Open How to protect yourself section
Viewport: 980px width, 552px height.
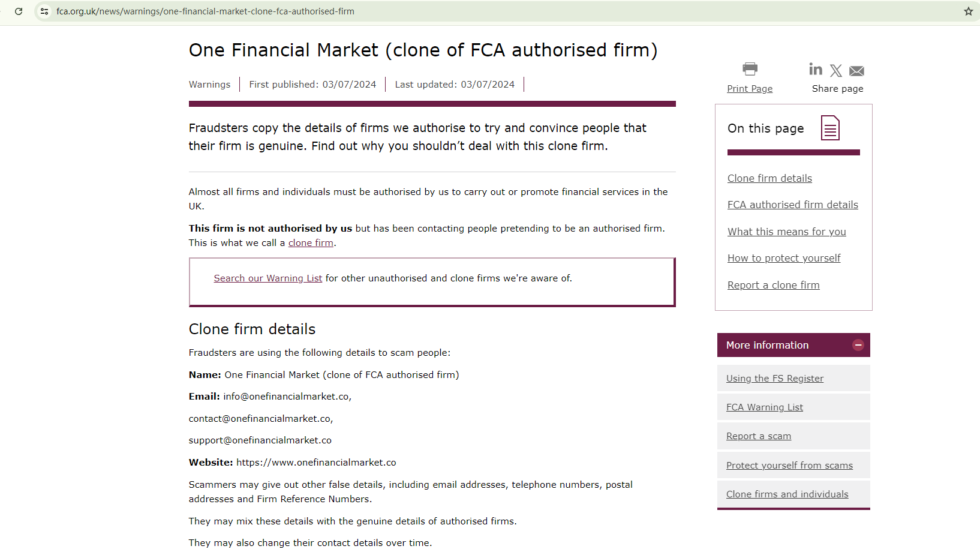tap(784, 258)
